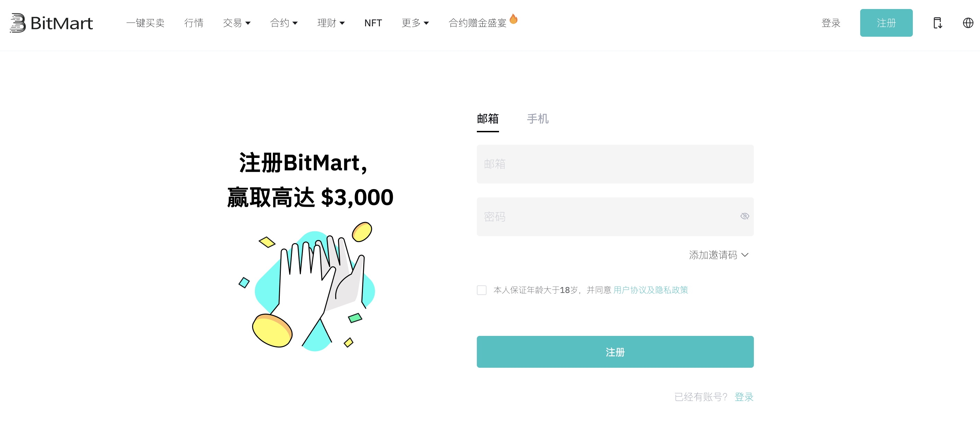Viewport: 980px width, 428px height.
Task: Toggle password visibility eye icon
Action: point(745,216)
